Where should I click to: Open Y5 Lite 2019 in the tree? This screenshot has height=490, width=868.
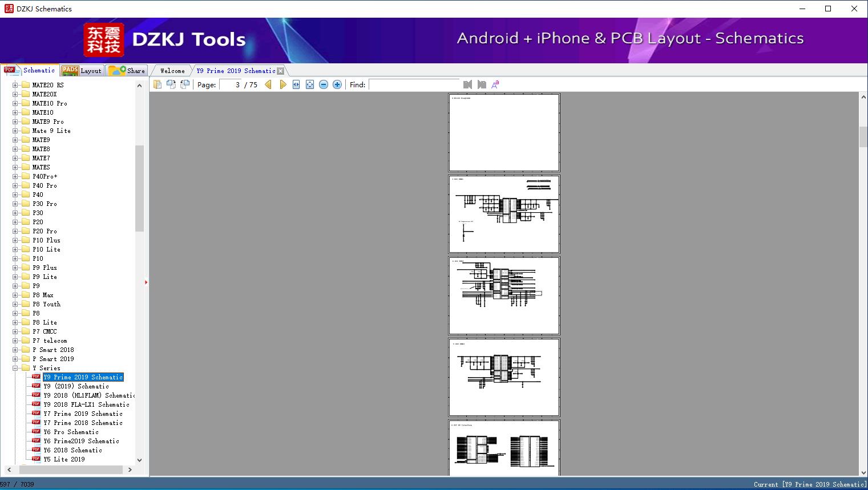click(x=64, y=459)
